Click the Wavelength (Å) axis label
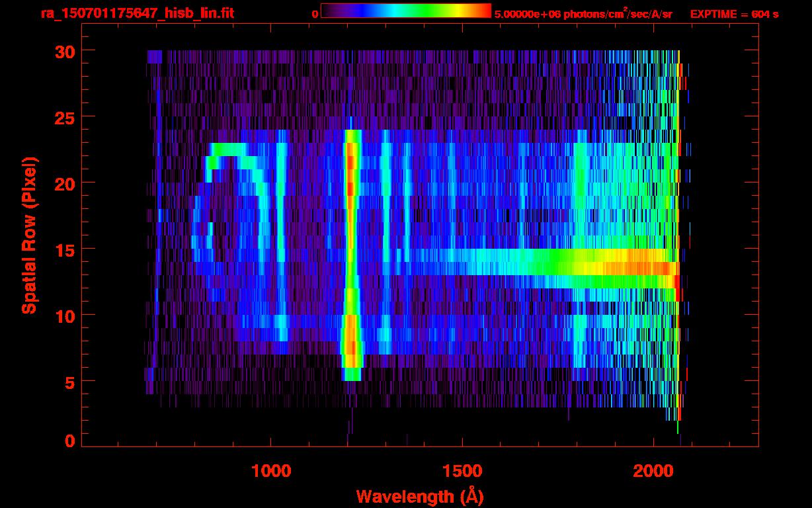The height and width of the screenshot is (508, 812). point(420,496)
